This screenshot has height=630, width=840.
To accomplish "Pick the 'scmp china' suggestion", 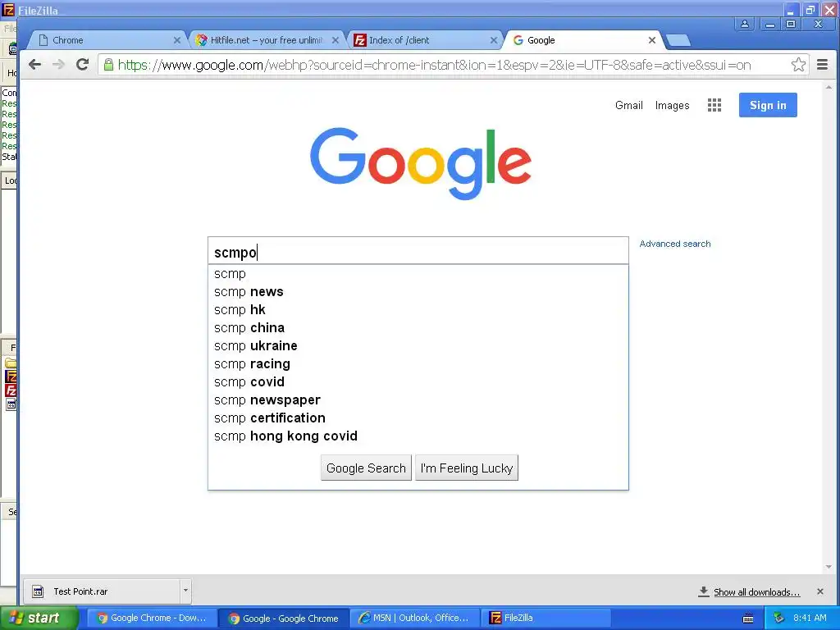I will coord(418,328).
